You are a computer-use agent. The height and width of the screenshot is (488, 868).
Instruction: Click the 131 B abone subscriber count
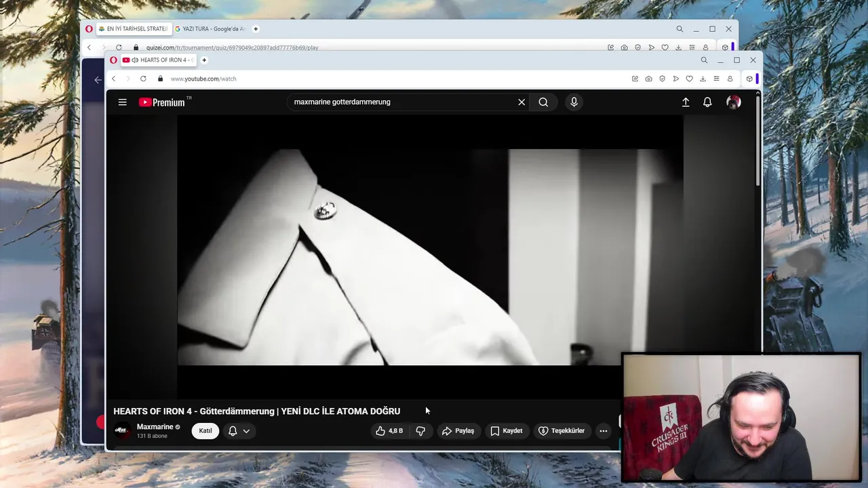[x=152, y=436]
